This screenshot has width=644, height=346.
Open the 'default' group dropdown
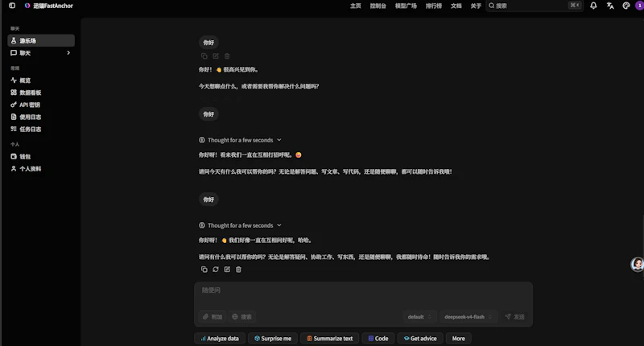pos(419,317)
